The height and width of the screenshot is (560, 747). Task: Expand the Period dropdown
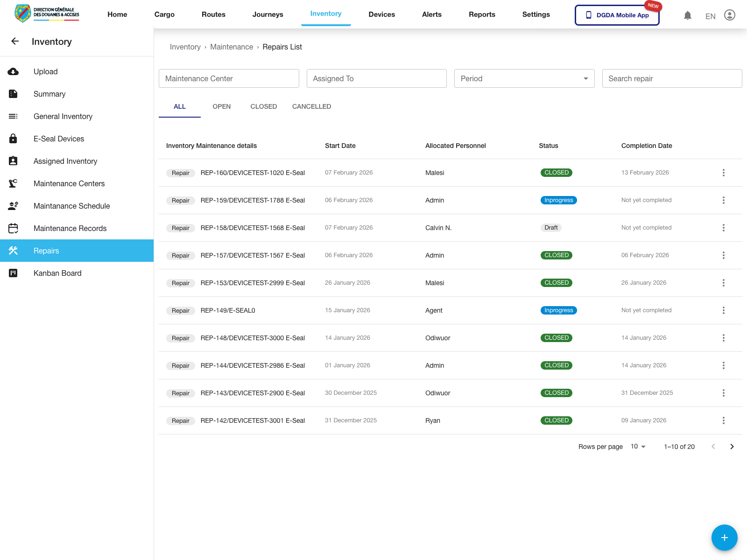coord(524,78)
